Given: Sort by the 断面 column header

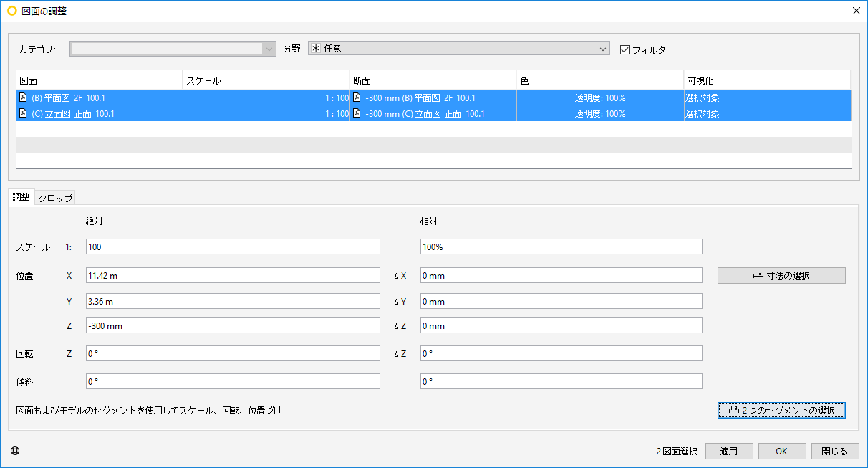Looking at the screenshot, I should [433, 80].
